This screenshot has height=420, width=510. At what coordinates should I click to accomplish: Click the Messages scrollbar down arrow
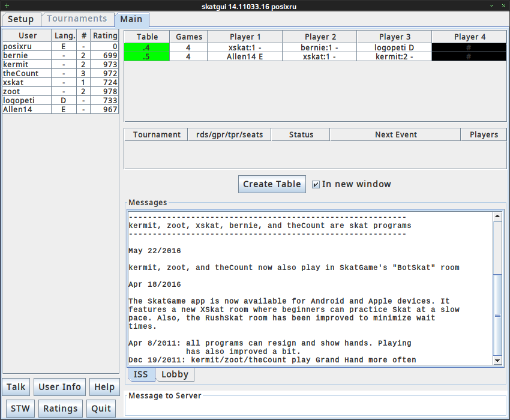click(x=497, y=360)
